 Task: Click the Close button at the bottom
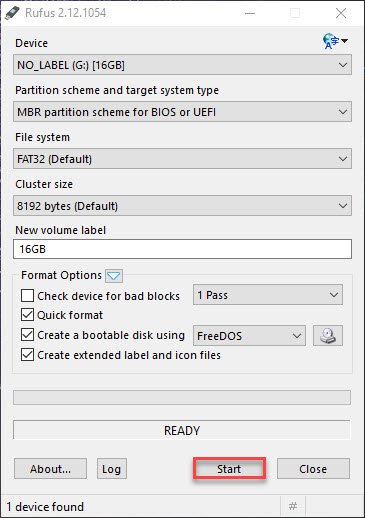pos(313,469)
